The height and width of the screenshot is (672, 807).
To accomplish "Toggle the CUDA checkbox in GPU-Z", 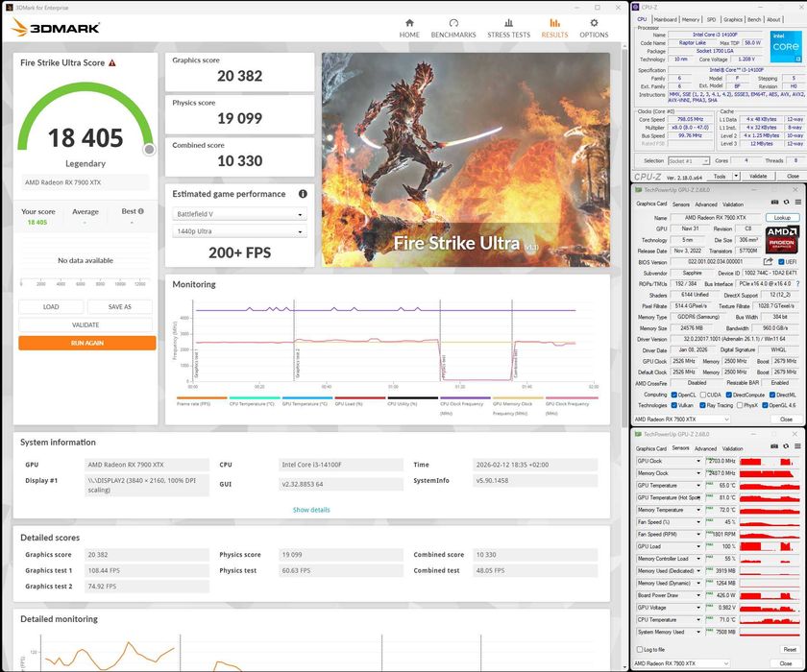I will (x=705, y=395).
